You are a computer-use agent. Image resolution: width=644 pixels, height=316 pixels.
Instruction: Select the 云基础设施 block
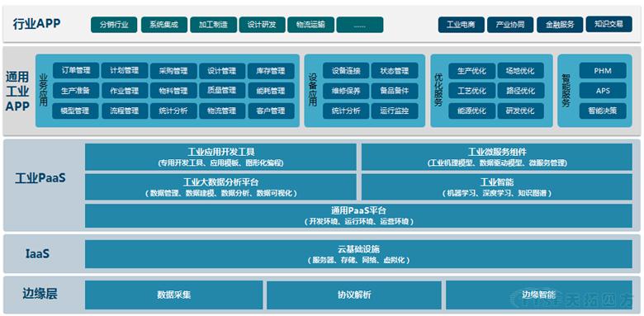(x=358, y=254)
